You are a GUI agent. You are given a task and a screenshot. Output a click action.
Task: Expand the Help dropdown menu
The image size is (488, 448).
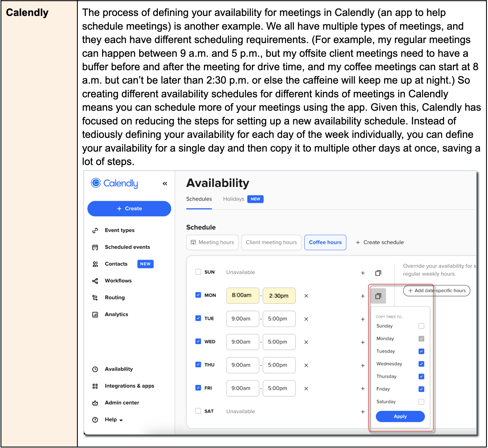tap(114, 419)
